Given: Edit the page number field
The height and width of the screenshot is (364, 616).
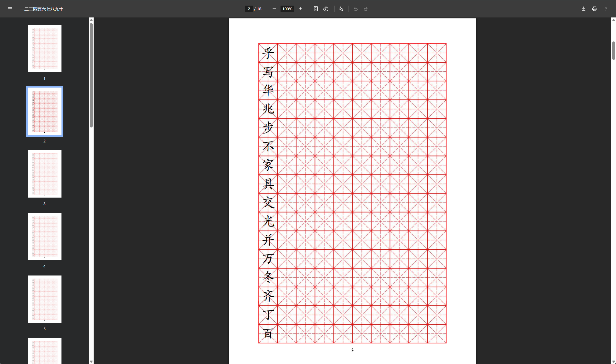Looking at the screenshot, I should tap(249, 9).
